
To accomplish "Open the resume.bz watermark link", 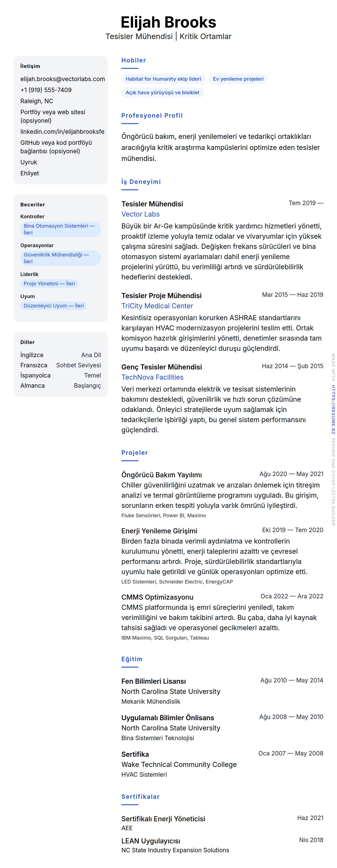I will click(333, 409).
